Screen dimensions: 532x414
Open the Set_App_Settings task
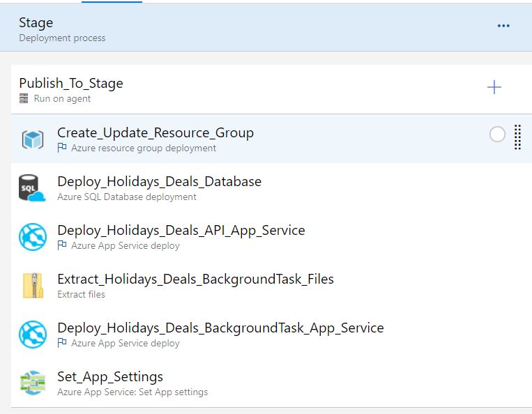click(x=271, y=383)
